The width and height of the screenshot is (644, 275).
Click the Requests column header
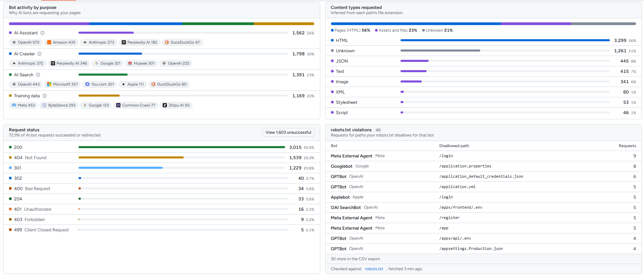(627, 146)
